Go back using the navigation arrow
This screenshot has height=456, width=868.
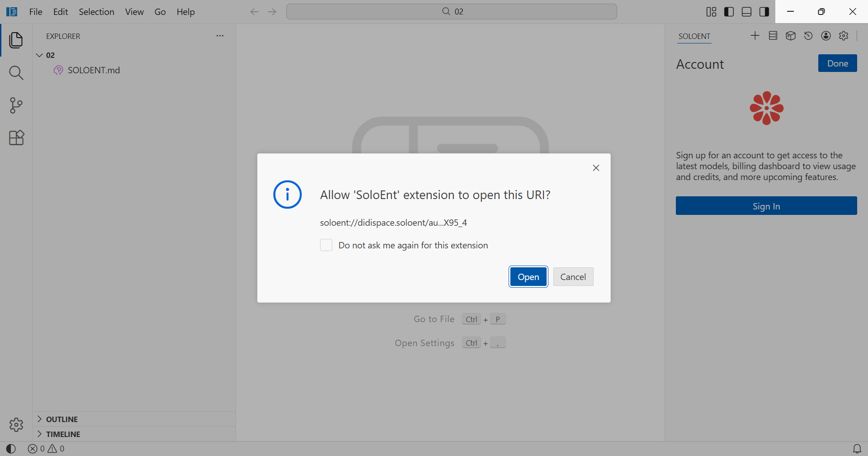point(255,12)
